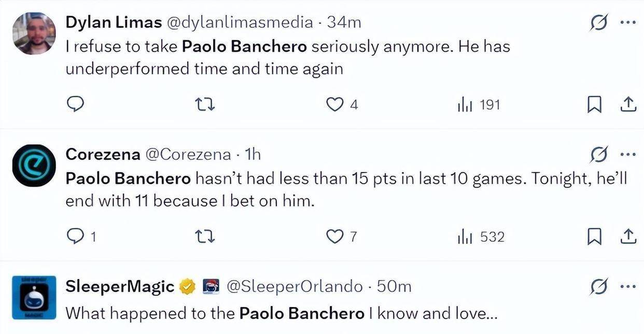The width and height of the screenshot is (644, 334).
Task: Open more options on SleeperMagic's tweet
Action: [x=627, y=286]
